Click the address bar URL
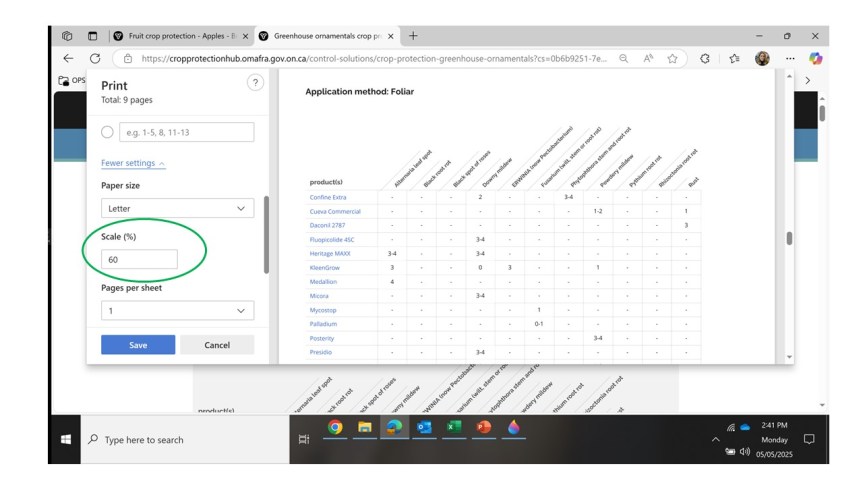The width and height of the screenshot is (863, 485). point(374,58)
